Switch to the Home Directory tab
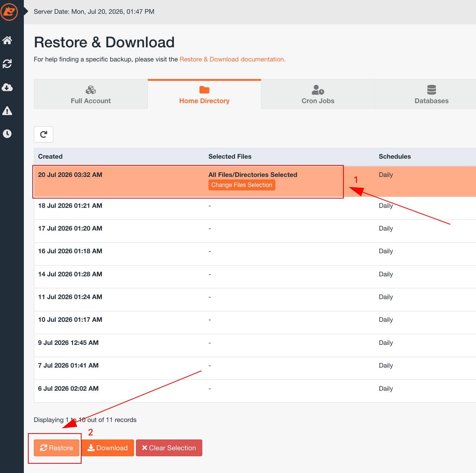 (204, 94)
